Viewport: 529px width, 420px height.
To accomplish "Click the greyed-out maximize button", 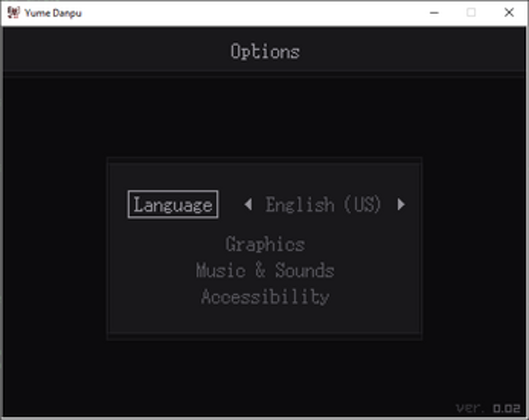I will pos(471,13).
